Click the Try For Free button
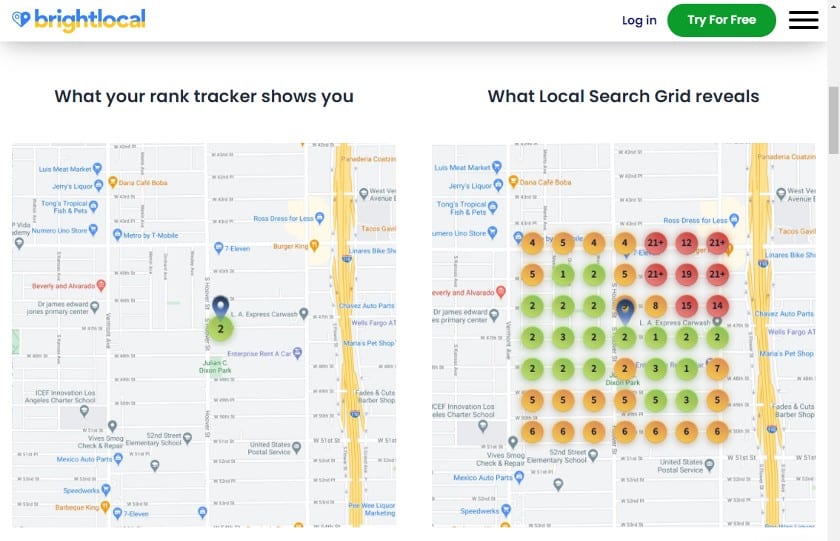840x541 pixels. [x=721, y=20]
